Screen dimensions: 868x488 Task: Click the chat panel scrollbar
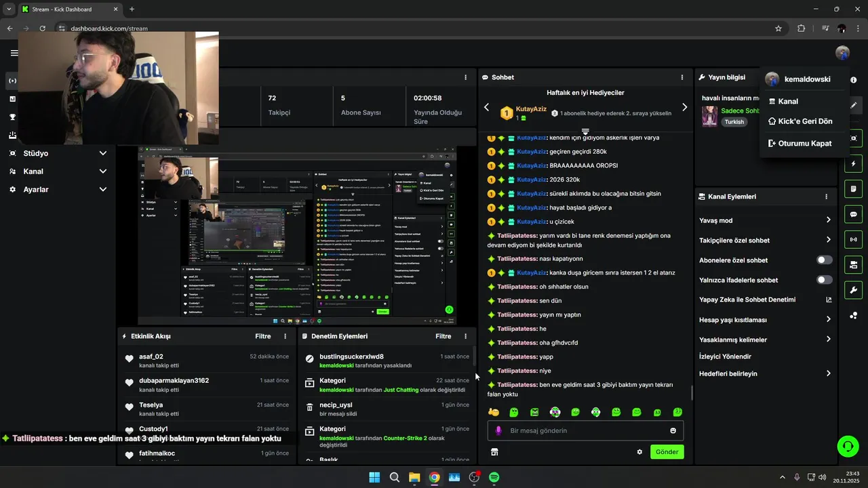691,392
